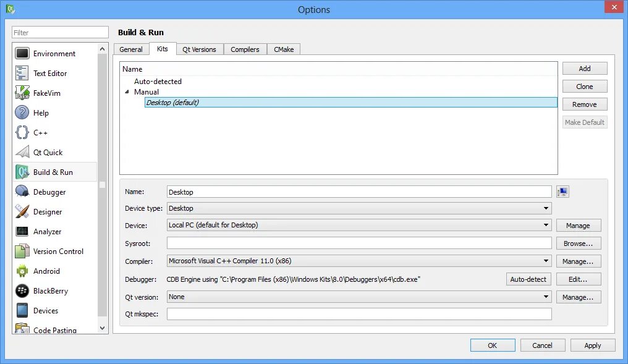Collapse the Manual kits tree node
Viewport: 628px width, 364px height.
pos(127,91)
